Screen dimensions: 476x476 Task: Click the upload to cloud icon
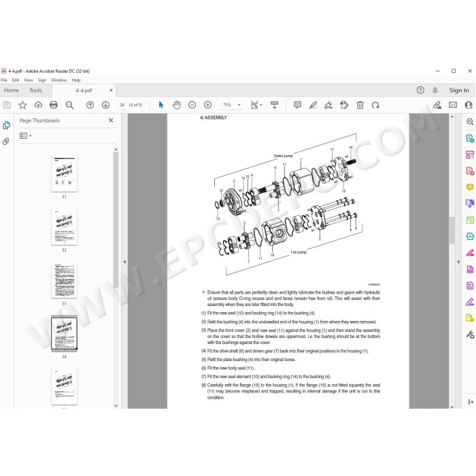[x=38, y=105]
